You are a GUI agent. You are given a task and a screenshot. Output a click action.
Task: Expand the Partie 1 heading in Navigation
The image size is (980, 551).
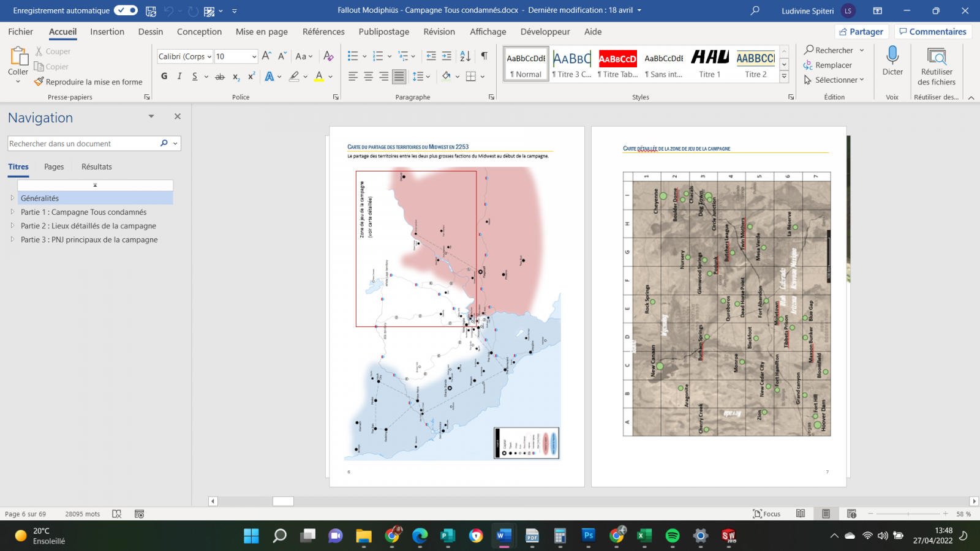tap(12, 212)
